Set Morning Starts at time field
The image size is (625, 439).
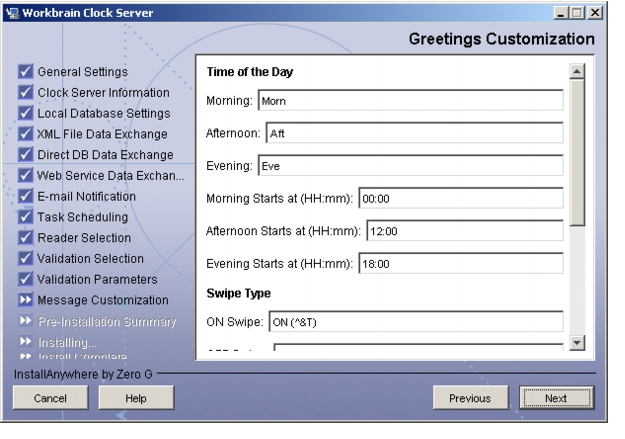461,198
